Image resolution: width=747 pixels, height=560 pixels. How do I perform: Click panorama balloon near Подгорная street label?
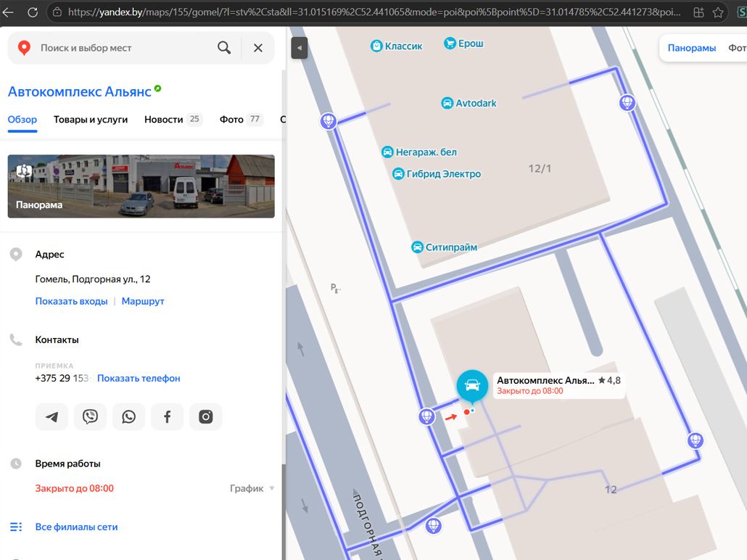(x=433, y=526)
